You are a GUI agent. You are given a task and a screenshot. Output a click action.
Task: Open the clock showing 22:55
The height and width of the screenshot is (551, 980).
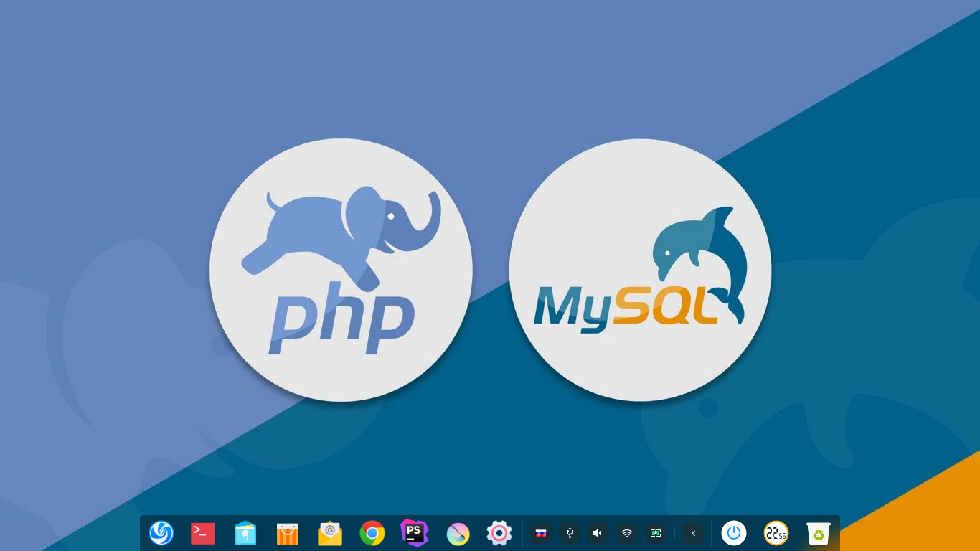pos(776,533)
